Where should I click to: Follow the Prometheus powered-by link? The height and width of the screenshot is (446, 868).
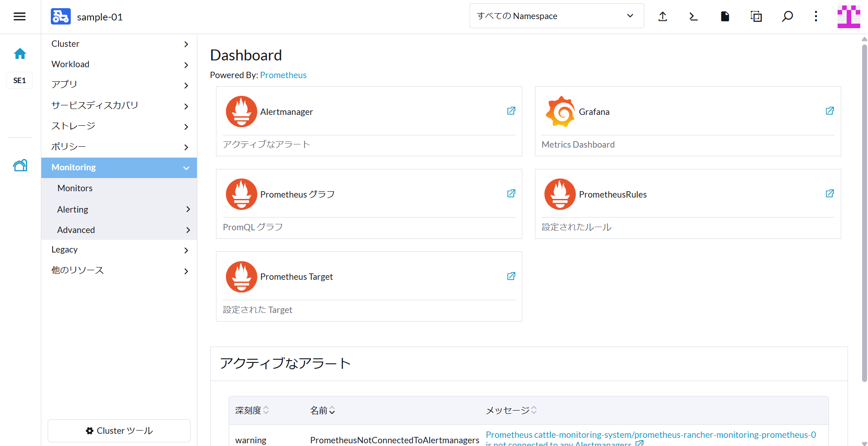point(283,75)
